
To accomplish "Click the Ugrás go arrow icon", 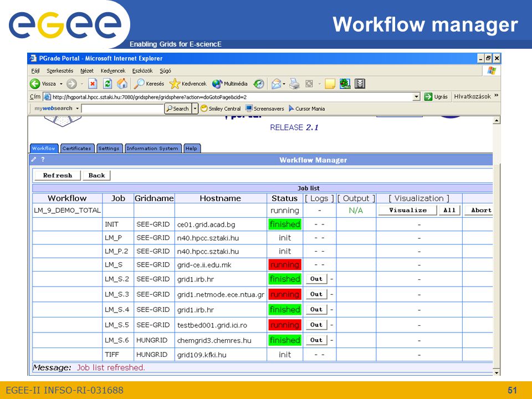I will coord(428,96).
